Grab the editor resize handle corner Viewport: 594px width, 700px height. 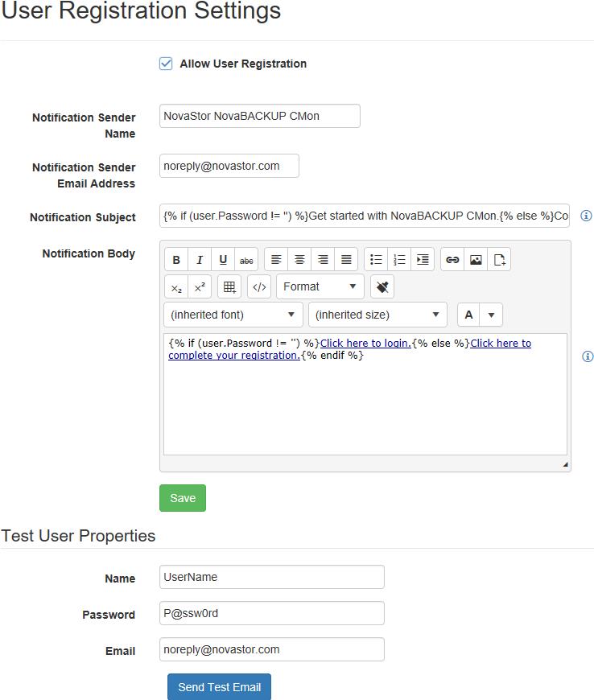[x=565, y=465]
